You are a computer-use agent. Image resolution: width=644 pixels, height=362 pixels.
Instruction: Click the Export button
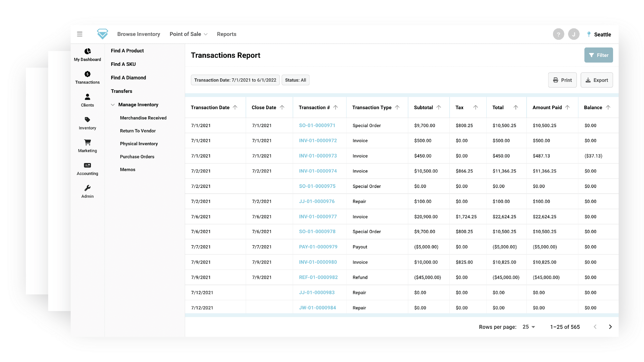pyautogui.click(x=596, y=80)
